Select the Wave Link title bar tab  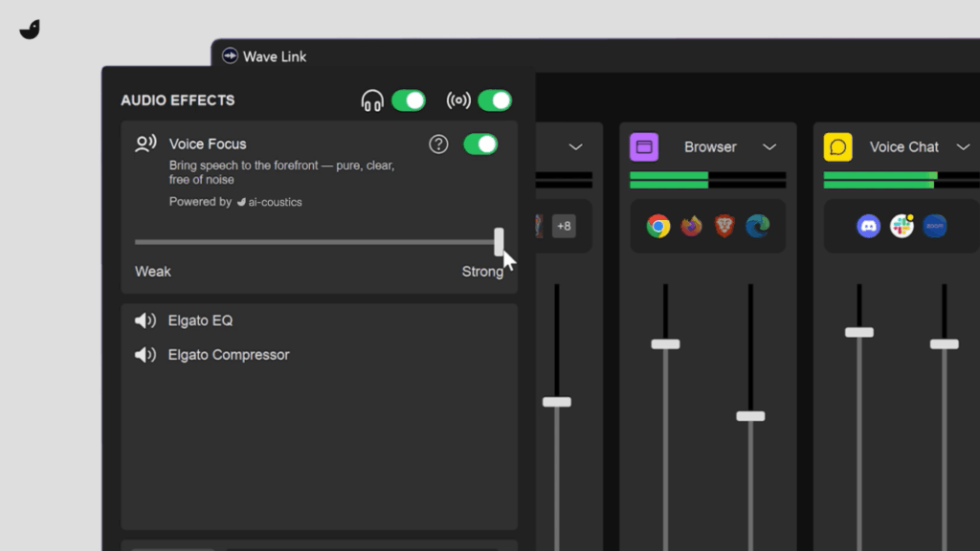(264, 56)
